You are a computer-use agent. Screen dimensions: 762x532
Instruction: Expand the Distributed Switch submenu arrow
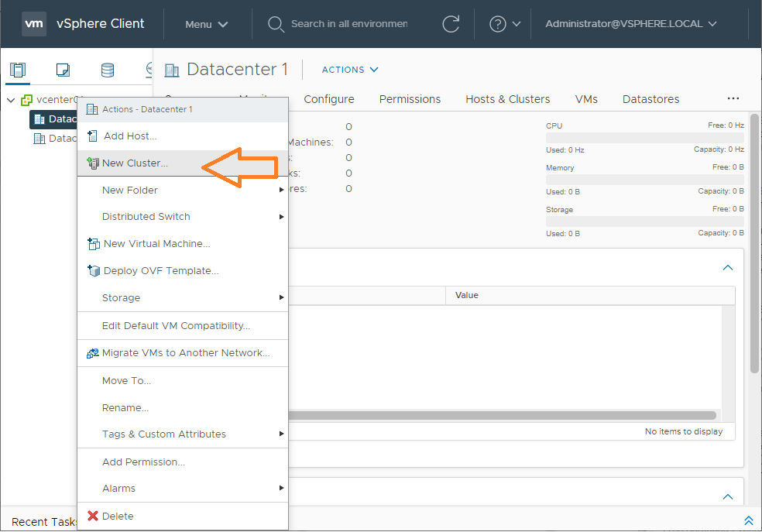click(281, 217)
